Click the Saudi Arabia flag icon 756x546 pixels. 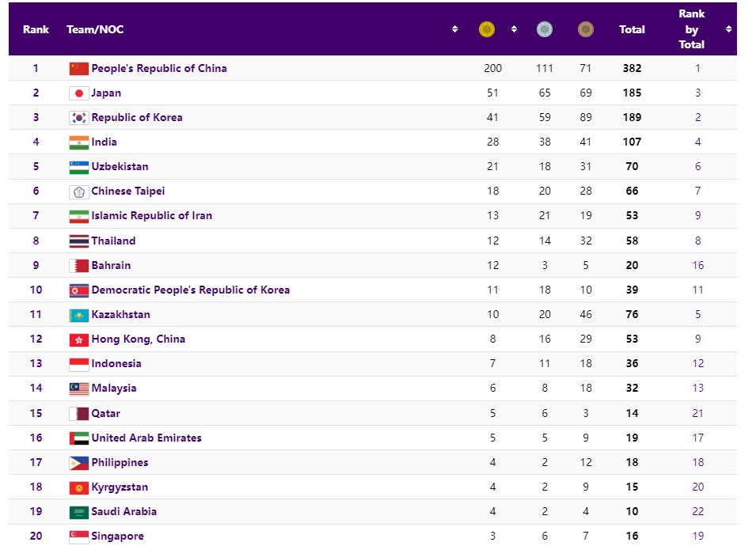[x=78, y=512]
